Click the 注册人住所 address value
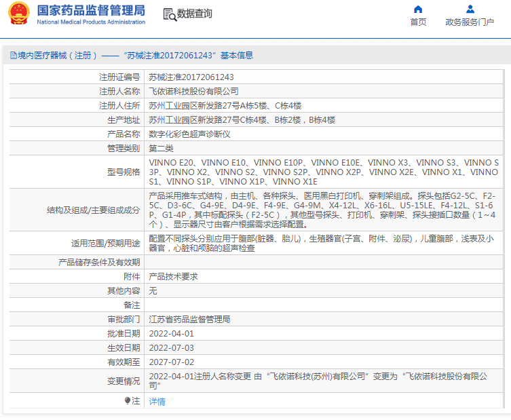511x420 pixels. pos(225,106)
